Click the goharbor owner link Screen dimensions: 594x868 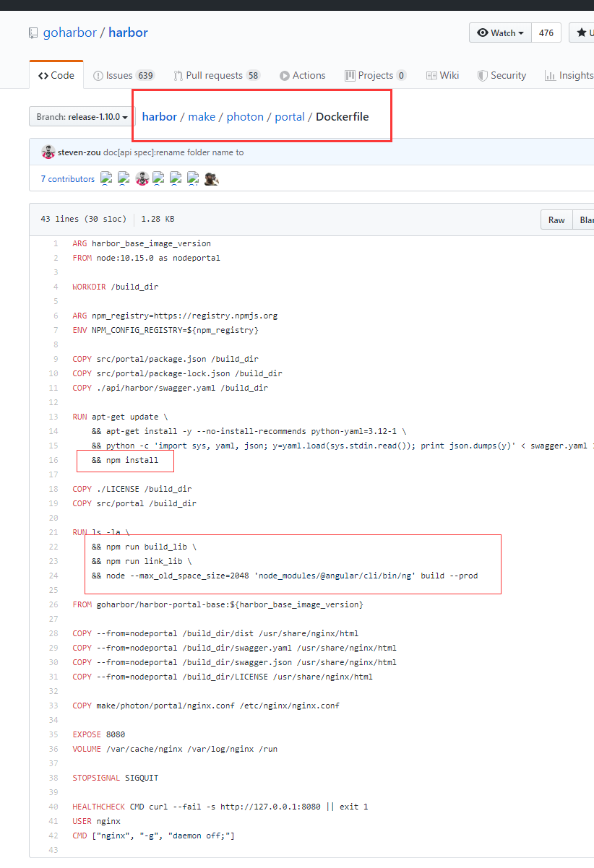click(x=70, y=32)
